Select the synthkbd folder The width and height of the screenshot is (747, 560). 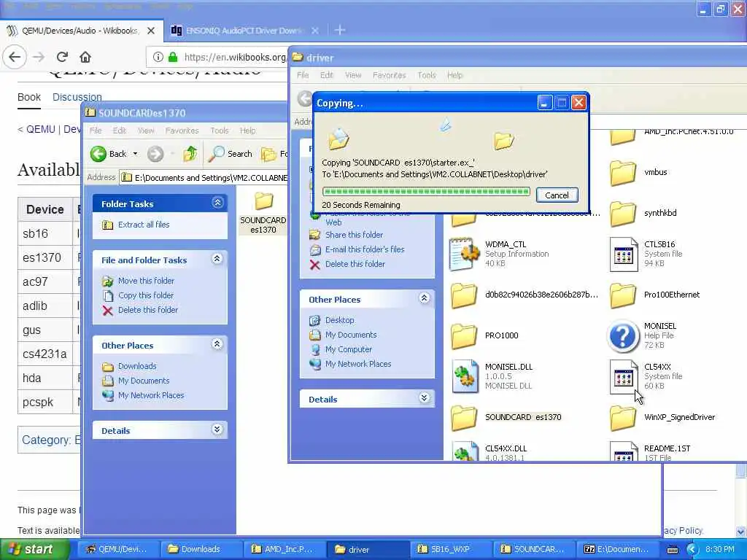[643, 213]
